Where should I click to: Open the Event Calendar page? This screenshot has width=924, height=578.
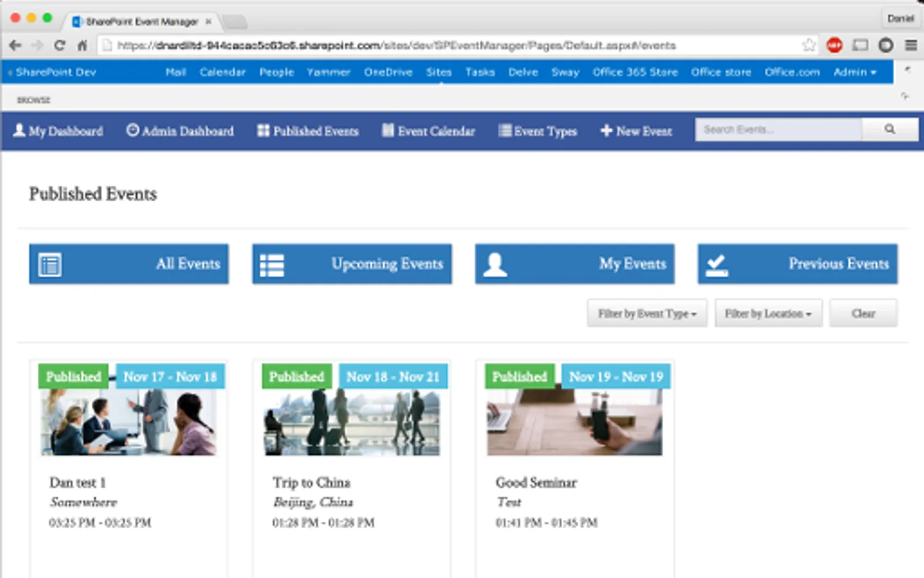tap(429, 131)
